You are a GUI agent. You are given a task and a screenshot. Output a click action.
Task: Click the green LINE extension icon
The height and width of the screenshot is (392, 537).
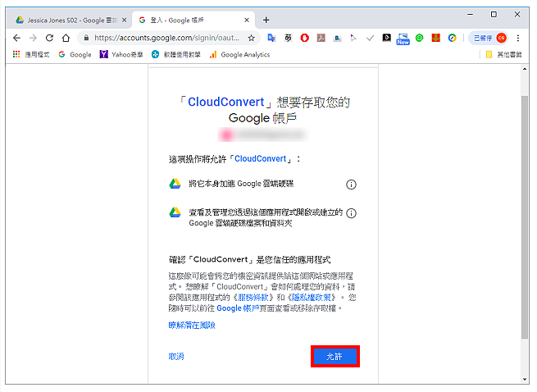(419, 38)
